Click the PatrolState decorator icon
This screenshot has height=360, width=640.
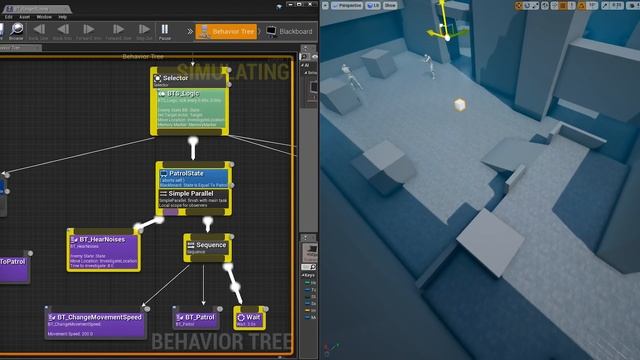(164, 173)
